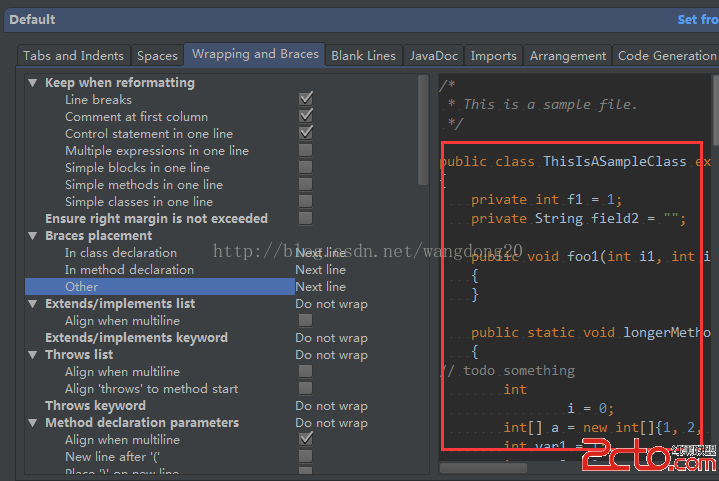Click the Line breaks label

pyautogui.click(x=98, y=100)
